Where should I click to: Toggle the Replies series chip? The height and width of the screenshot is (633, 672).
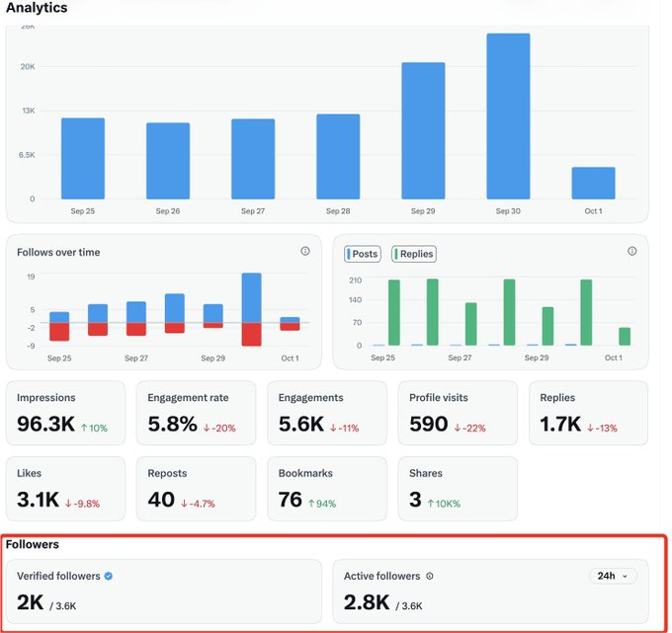414,254
